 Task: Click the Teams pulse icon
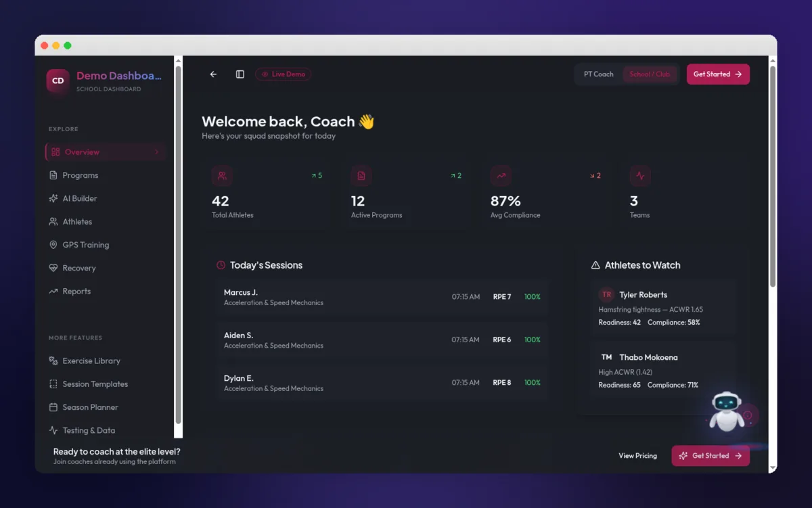(640, 176)
